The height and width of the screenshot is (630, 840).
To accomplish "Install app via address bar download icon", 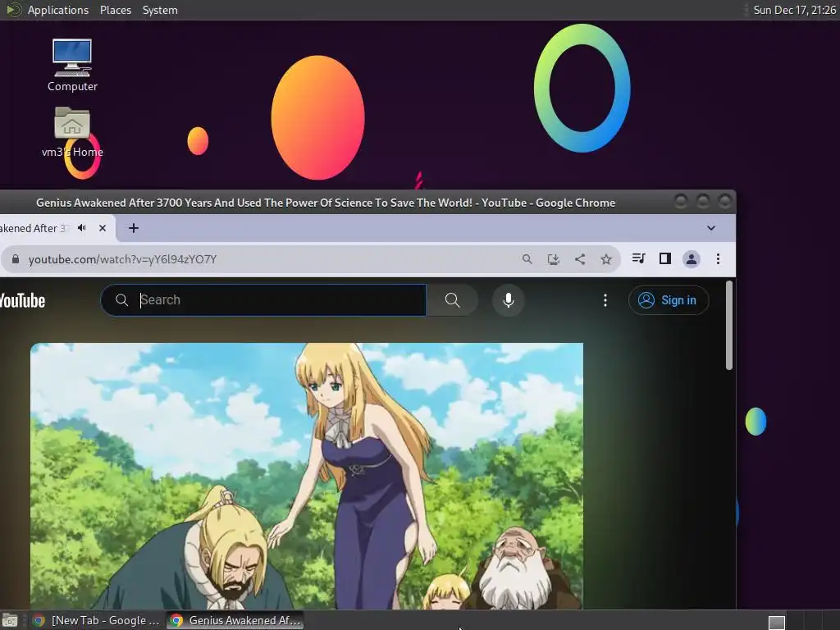I will [x=554, y=259].
